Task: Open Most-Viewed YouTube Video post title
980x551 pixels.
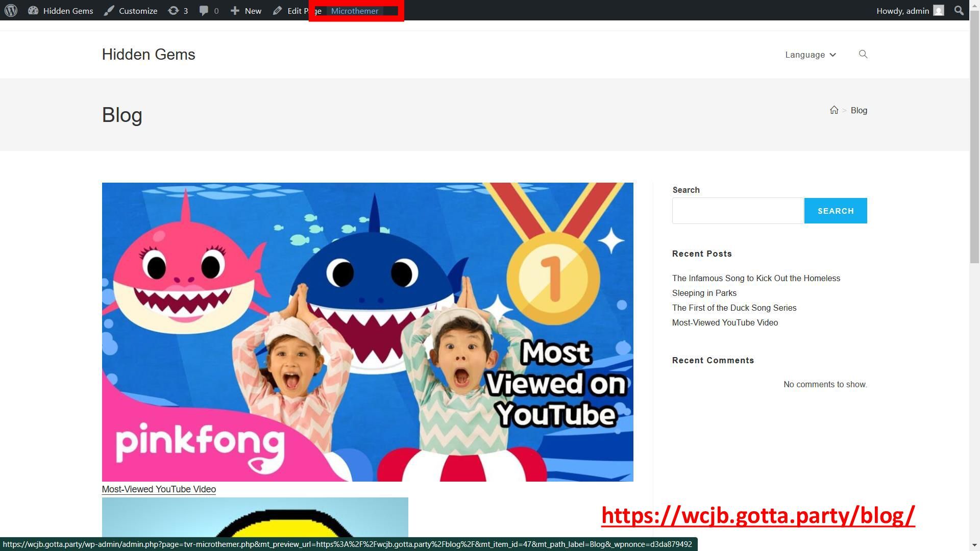Action: pos(159,489)
